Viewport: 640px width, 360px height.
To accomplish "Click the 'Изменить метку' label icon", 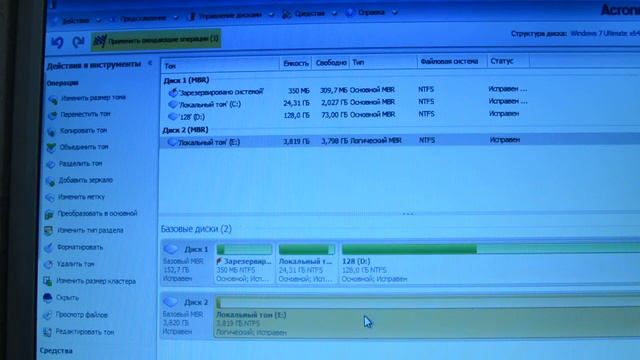I will (50, 198).
